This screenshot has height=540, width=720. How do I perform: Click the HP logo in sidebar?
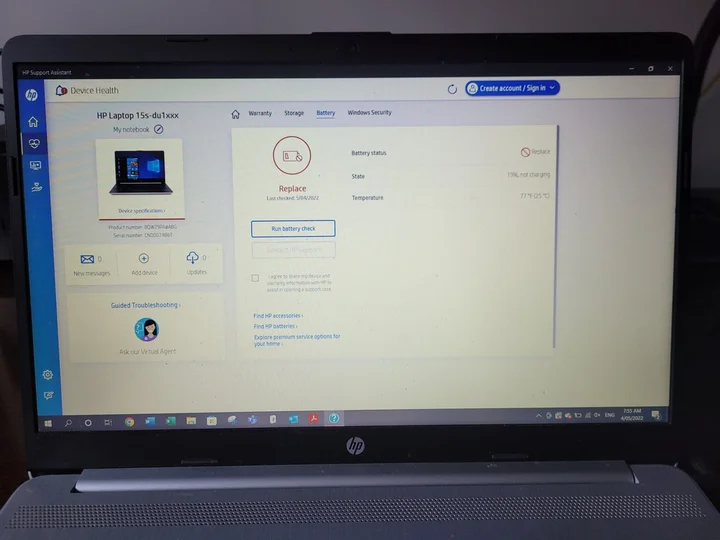coord(32,95)
